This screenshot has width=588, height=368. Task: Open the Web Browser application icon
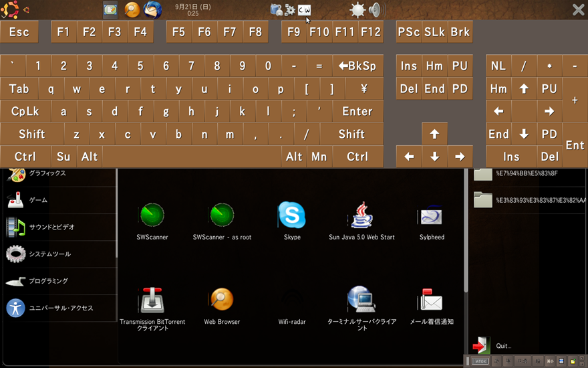click(x=222, y=300)
